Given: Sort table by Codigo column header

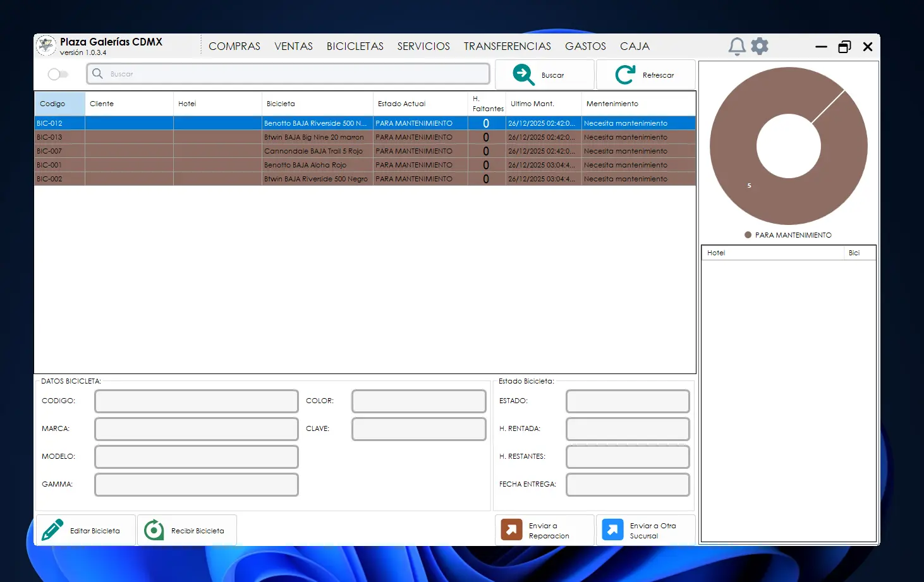Looking at the screenshot, I should 60,104.
